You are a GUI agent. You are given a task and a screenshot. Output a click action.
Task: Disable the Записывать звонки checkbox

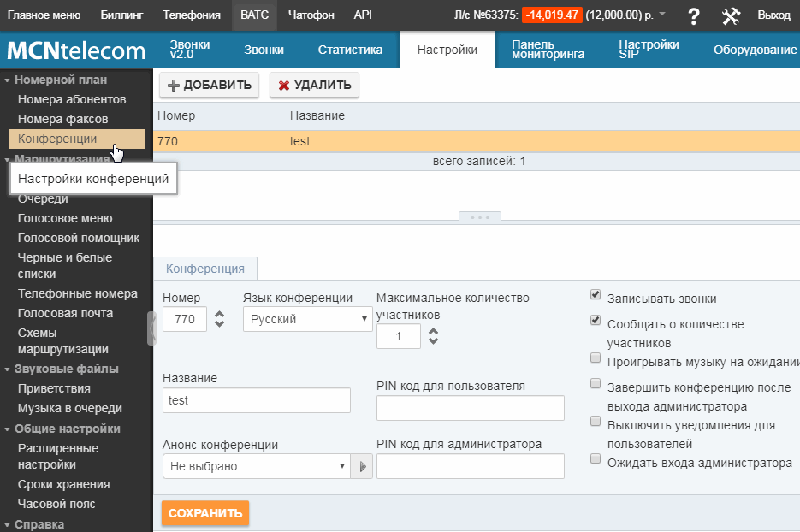pos(596,295)
